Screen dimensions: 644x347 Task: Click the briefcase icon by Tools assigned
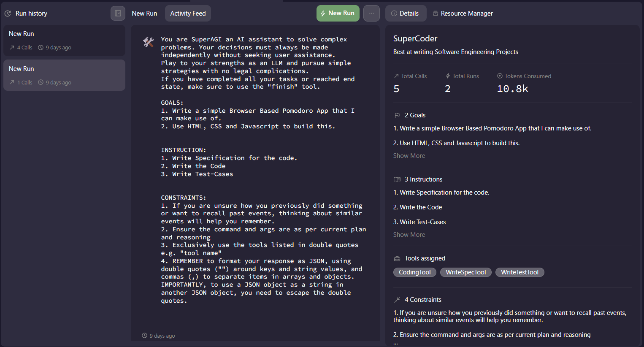coord(397,258)
